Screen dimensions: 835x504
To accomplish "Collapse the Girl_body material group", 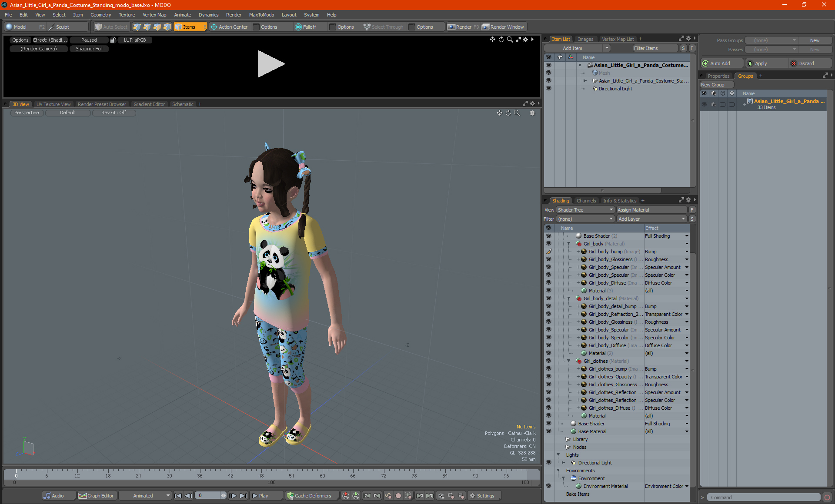I will (x=568, y=244).
